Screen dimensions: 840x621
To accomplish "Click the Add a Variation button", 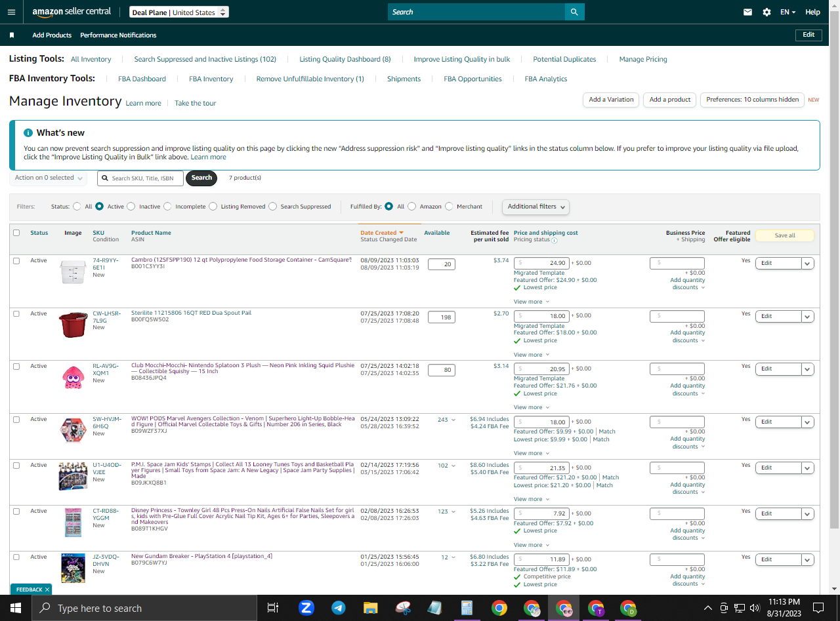I will [x=611, y=100].
